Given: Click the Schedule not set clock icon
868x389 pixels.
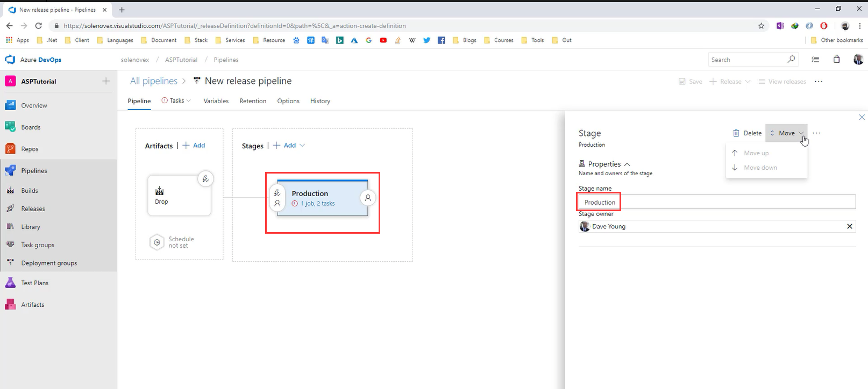Looking at the screenshot, I should (x=156, y=242).
